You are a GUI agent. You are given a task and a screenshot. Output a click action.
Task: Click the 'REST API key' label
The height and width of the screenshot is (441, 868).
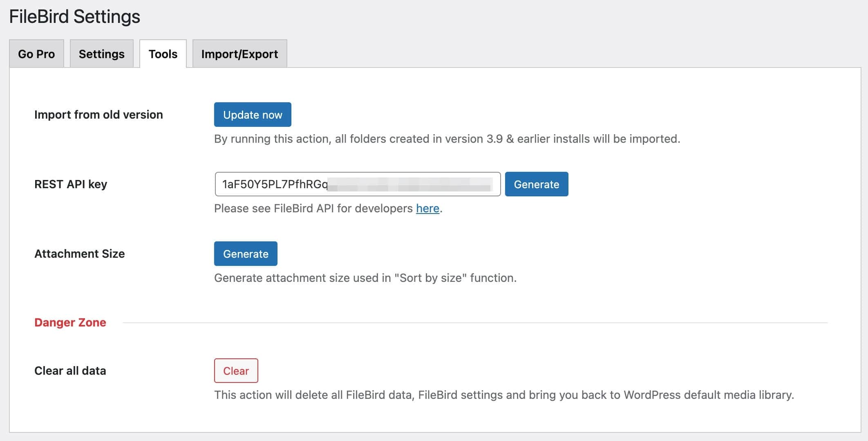coord(71,184)
